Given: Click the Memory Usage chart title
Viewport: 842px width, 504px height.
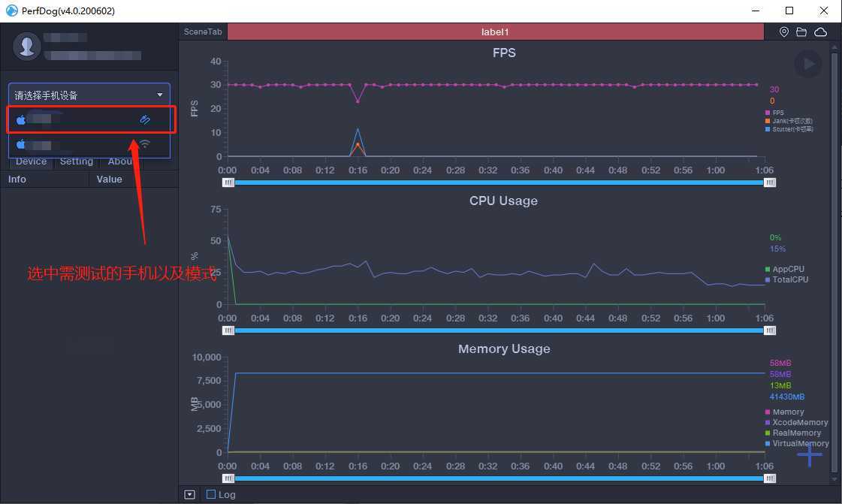Looking at the screenshot, I should click(504, 349).
